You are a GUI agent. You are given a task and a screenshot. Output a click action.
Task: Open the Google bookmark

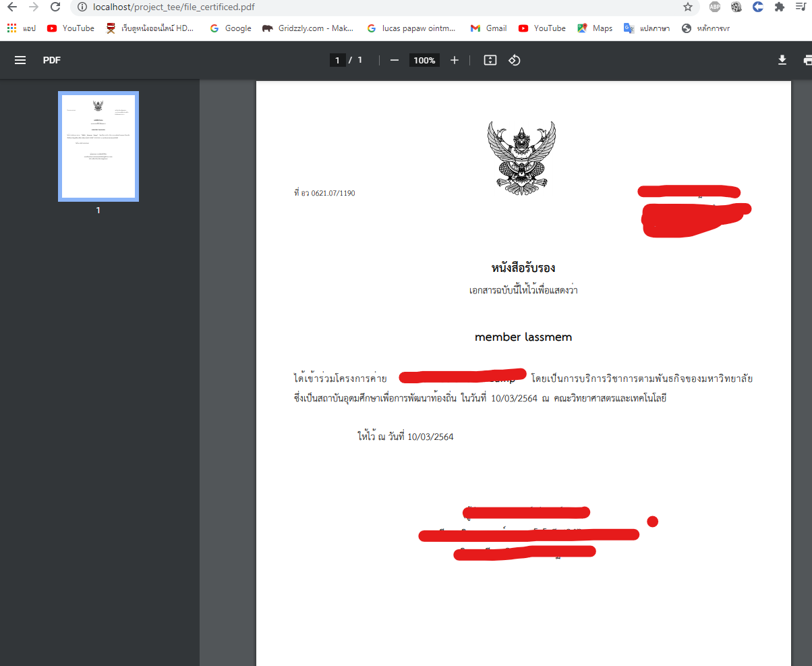click(231, 28)
